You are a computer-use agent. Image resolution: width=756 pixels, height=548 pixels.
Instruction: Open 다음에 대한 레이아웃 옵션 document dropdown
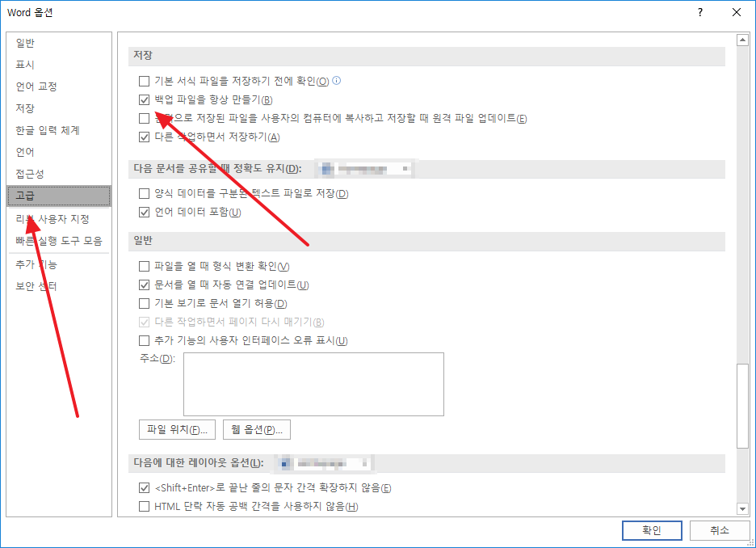[x=325, y=464]
